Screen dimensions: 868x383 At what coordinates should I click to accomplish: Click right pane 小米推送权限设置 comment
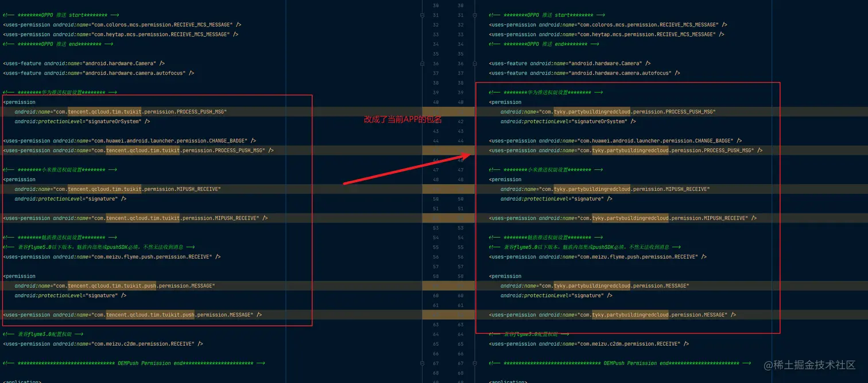(x=546, y=170)
